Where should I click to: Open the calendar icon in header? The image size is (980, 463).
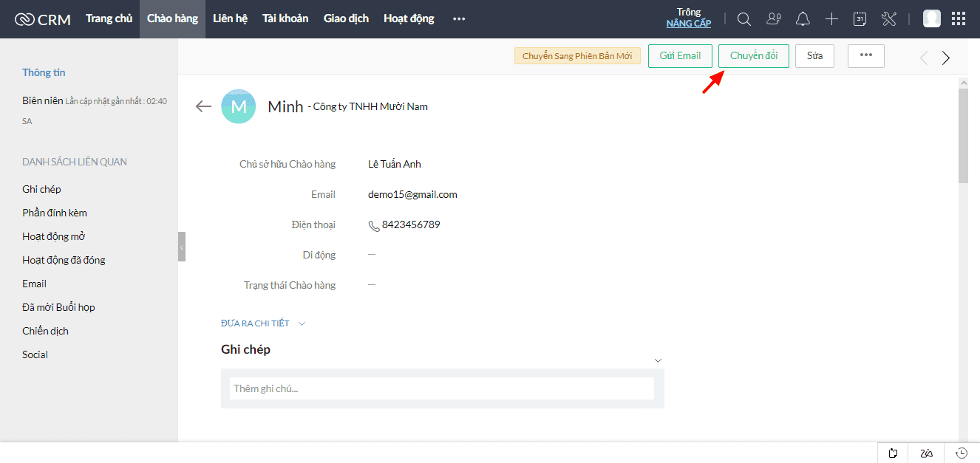point(860,19)
